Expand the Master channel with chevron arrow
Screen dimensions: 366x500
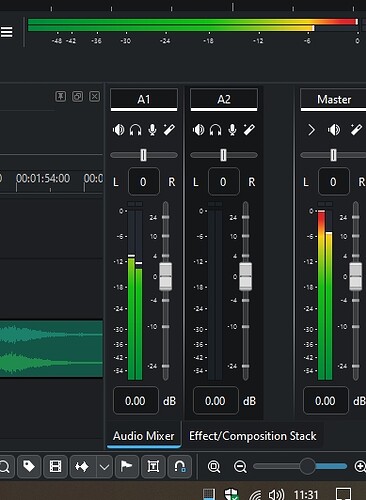tap(311, 130)
